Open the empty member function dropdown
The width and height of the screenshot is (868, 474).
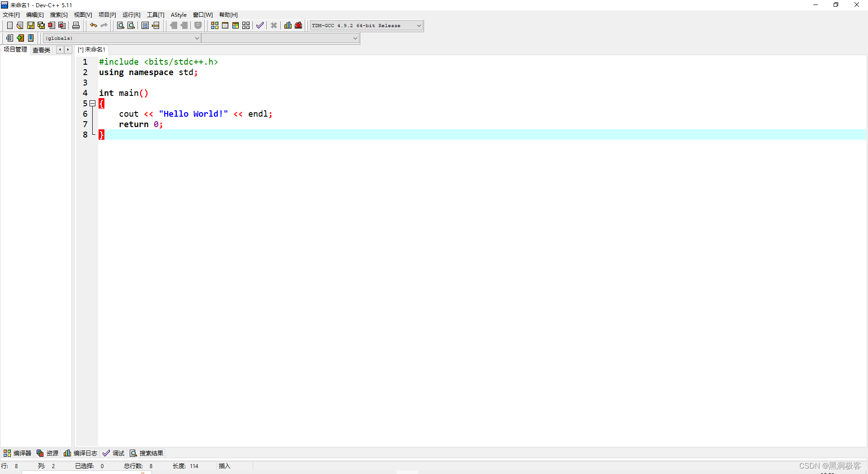[x=280, y=38]
